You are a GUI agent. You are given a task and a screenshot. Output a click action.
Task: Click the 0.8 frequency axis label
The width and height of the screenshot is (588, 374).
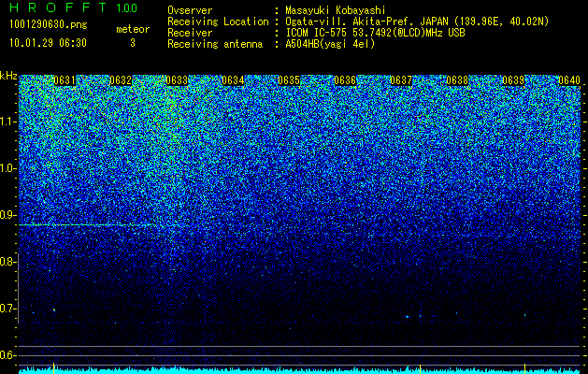pos(8,262)
